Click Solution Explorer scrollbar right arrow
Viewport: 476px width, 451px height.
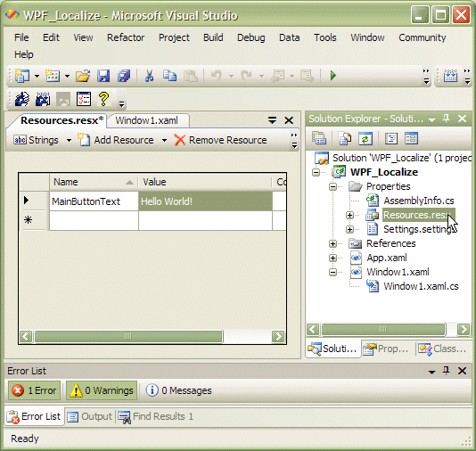click(464, 329)
